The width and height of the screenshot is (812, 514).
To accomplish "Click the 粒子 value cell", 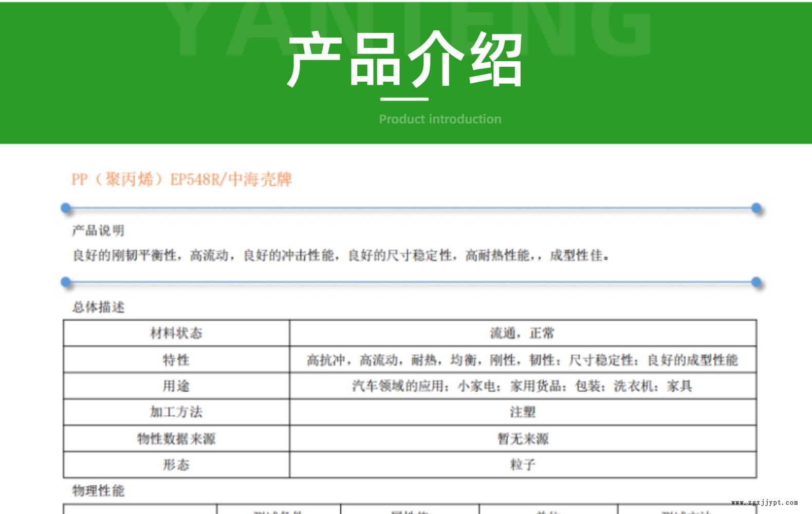I will [x=522, y=465].
